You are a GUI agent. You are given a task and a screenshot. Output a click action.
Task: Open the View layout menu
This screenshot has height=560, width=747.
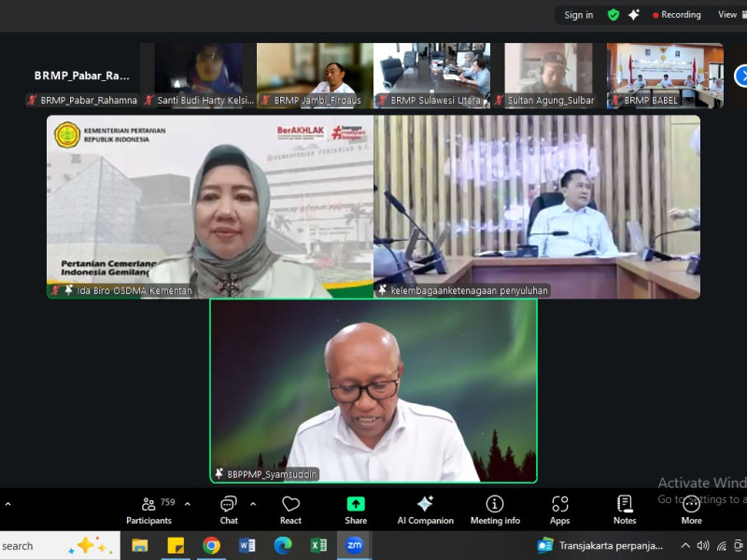727,15
